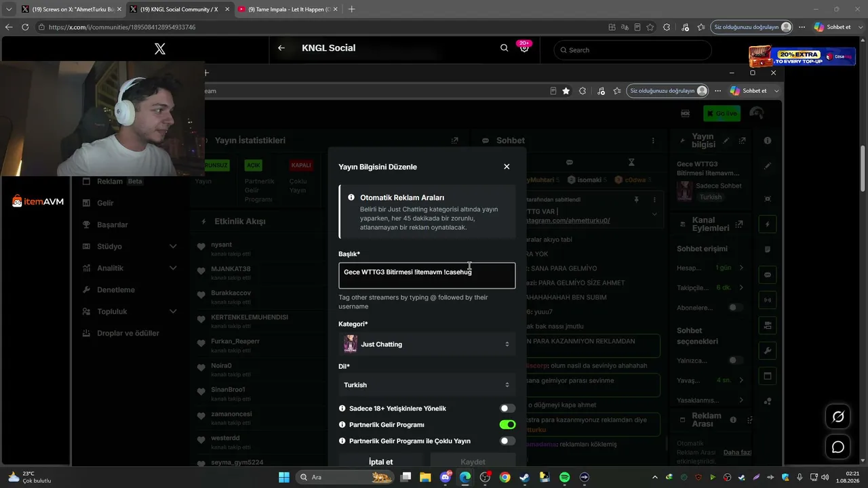Click the address bar of the X browser window
Image resolution: width=868 pixels, height=488 pixels.
coord(319,27)
